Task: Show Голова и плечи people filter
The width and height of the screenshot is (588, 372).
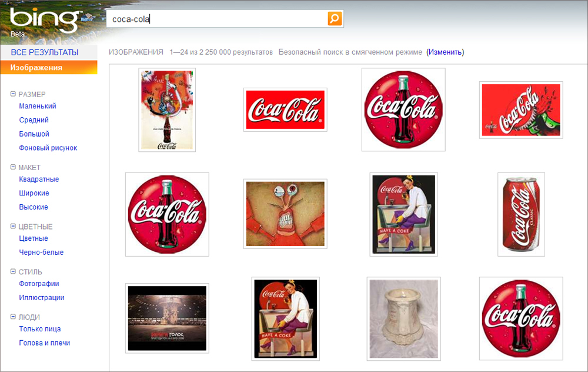Action: (x=45, y=343)
